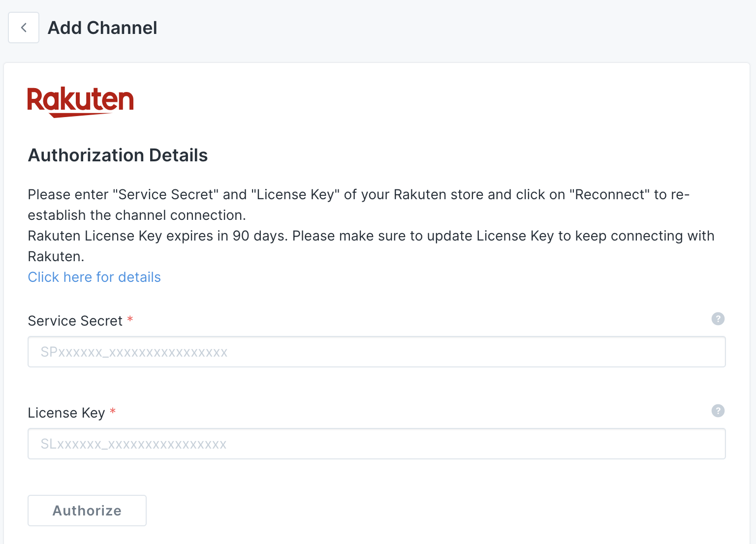Open the License Key help tooltip icon
The image size is (756, 544).
coord(718,411)
